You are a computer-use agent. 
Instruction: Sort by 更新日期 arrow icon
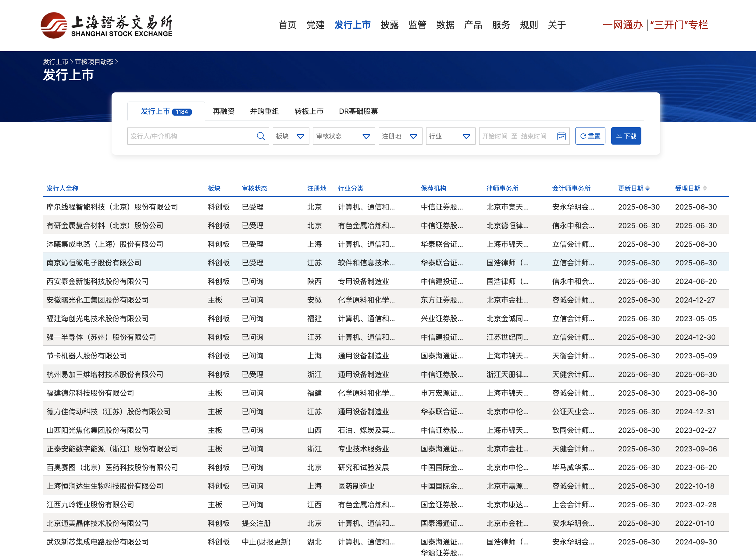647,188
